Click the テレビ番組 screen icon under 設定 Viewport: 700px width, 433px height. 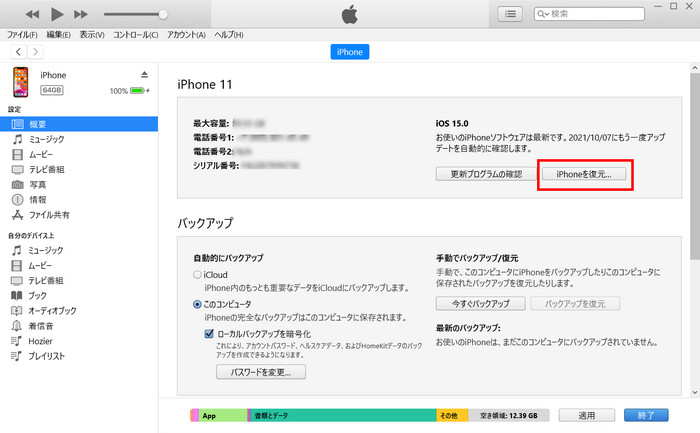point(17,170)
